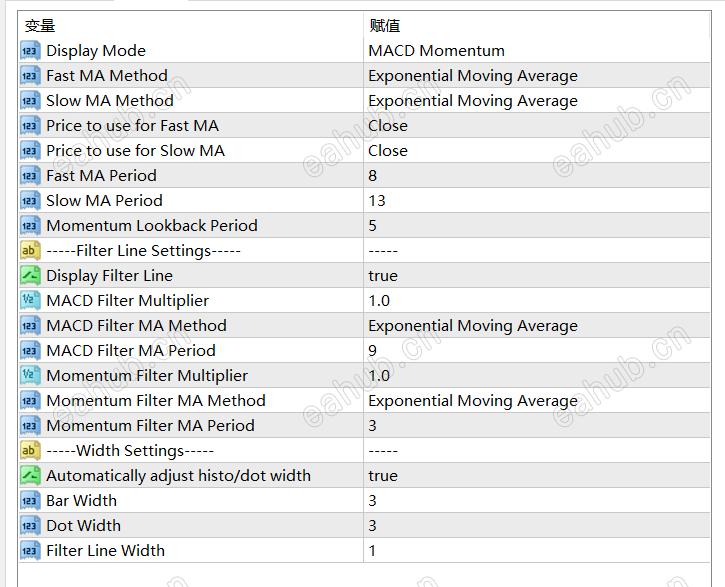The width and height of the screenshot is (725, 587).
Task: Edit the Slow MA Period value 13
Action: (377, 201)
